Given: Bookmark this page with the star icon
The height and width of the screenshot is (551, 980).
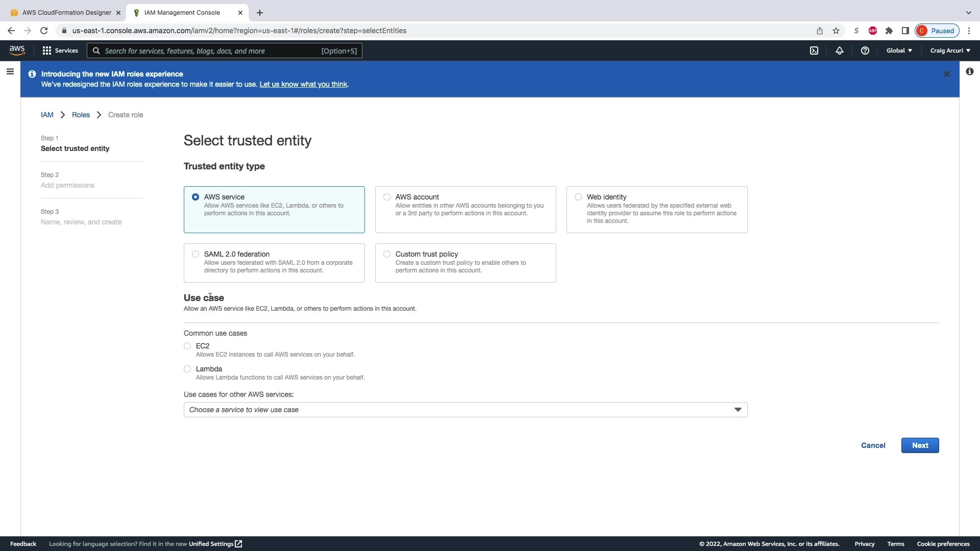Looking at the screenshot, I should click(836, 31).
